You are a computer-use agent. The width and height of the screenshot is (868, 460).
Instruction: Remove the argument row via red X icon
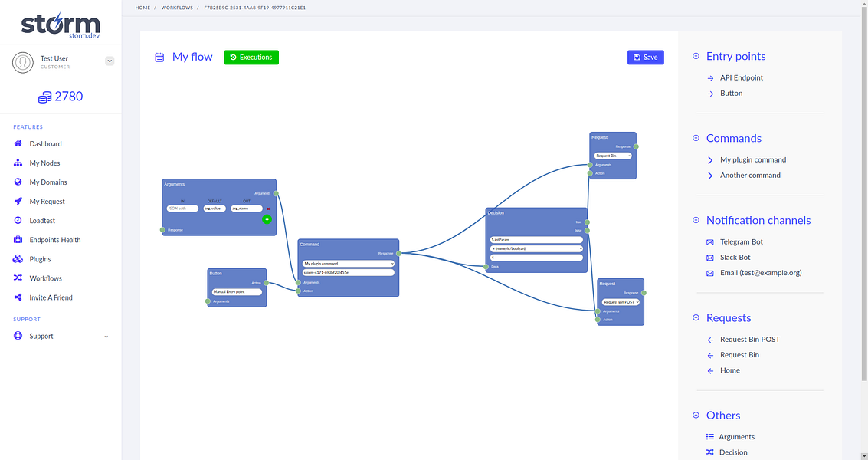point(268,209)
